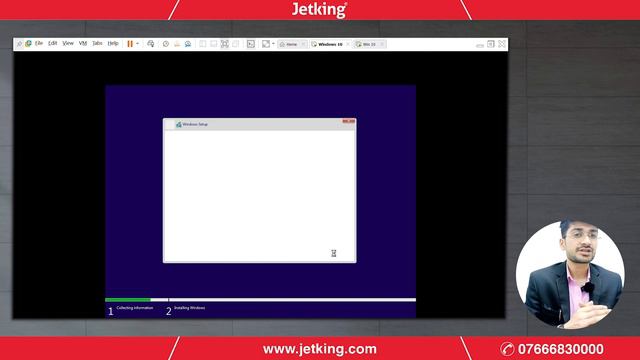
Task: Take a snapshot using clock icon
Action: [x=166, y=44]
